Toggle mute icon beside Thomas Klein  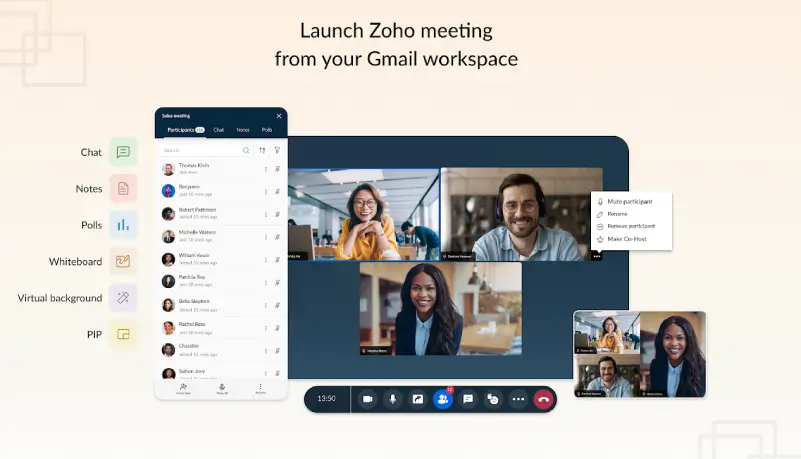point(277,169)
